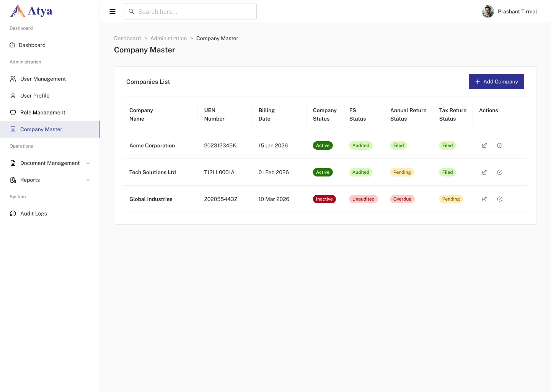Click status toggle icon for Acme Corporation
This screenshot has height=392, width=551.
[x=500, y=145]
